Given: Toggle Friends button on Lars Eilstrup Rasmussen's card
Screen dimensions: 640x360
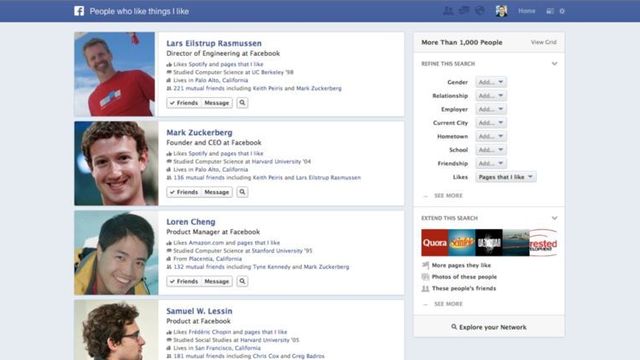Looking at the screenshot, I should tap(183, 103).
